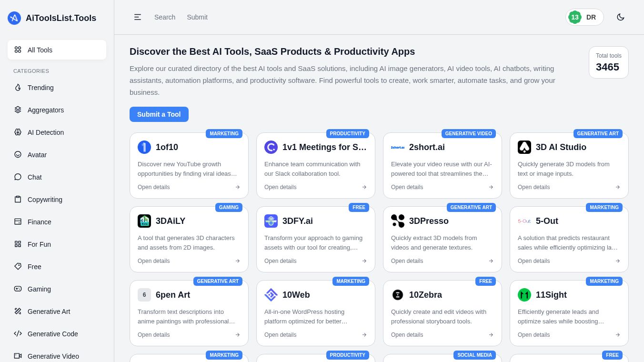Open details for 5-Out
Viewport: 644px width, 362px height.
[569, 261]
